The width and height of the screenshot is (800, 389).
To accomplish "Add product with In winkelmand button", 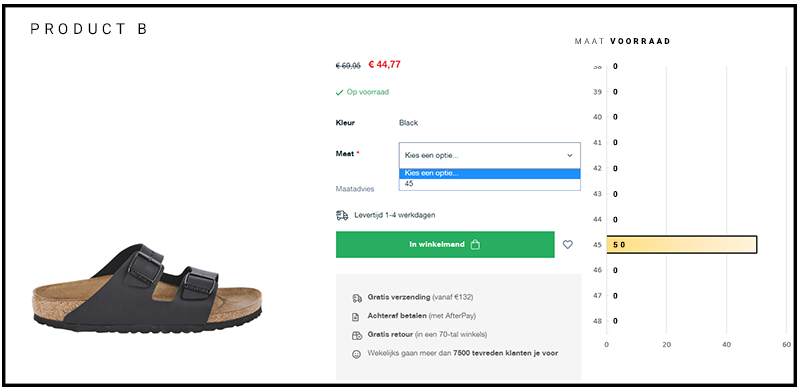I will coord(445,245).
